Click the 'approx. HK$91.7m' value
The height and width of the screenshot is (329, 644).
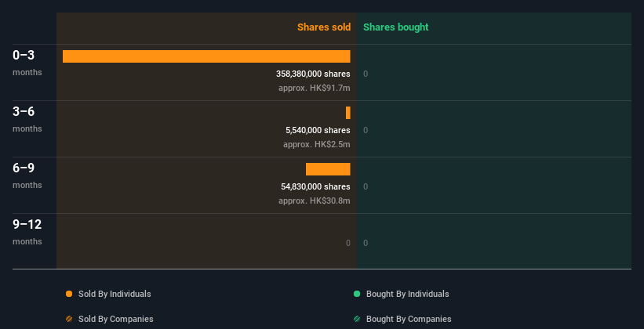pyautogui.click(x=315, y=88)
